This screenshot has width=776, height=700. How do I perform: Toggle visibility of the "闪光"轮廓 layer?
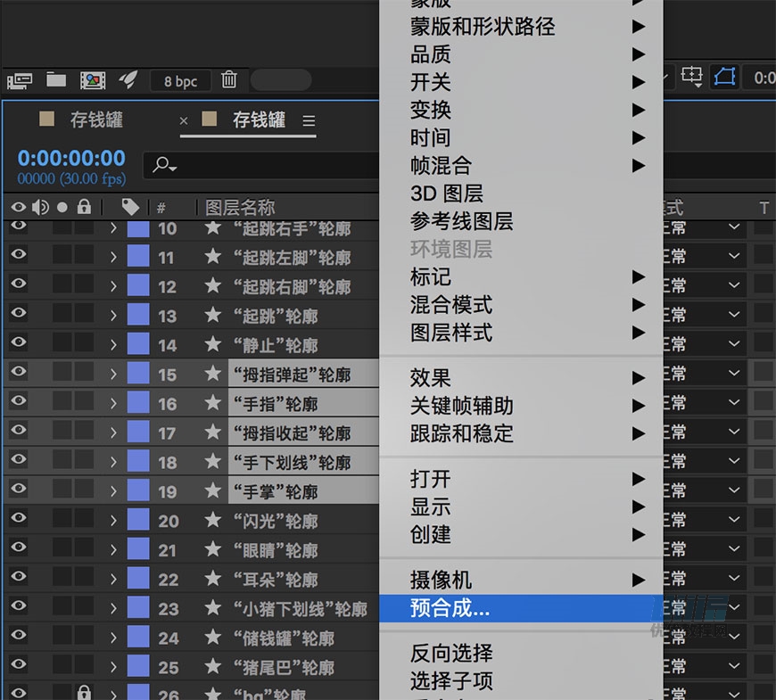tap(17, 520)
